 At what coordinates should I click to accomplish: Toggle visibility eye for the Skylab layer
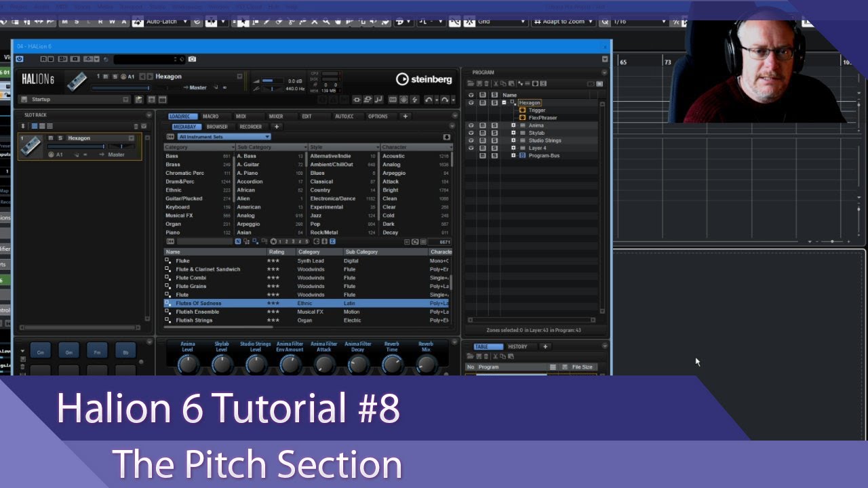(x=471, y=133)
